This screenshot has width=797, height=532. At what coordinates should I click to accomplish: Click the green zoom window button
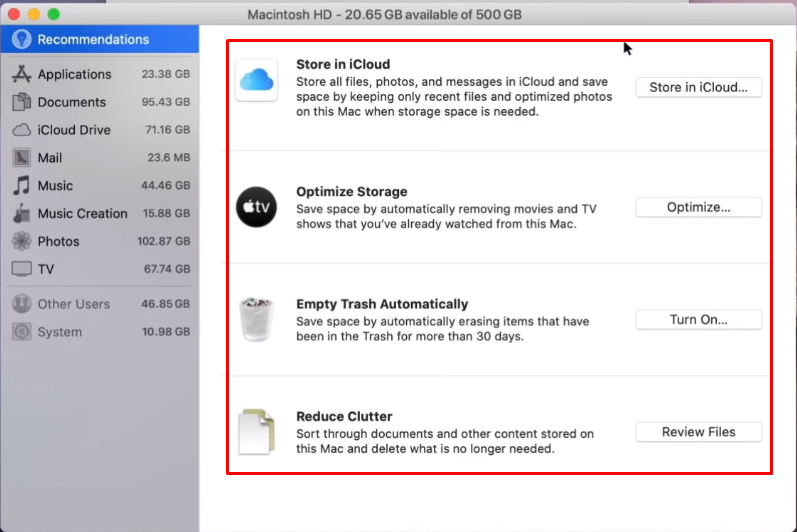click(x=53, y=15)
